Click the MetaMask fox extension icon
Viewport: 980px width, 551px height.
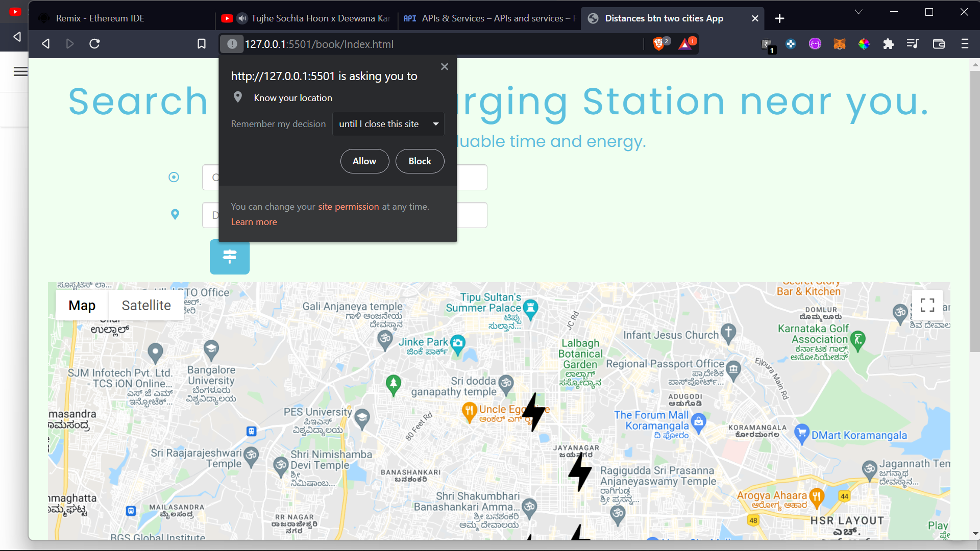click(840, 44)
